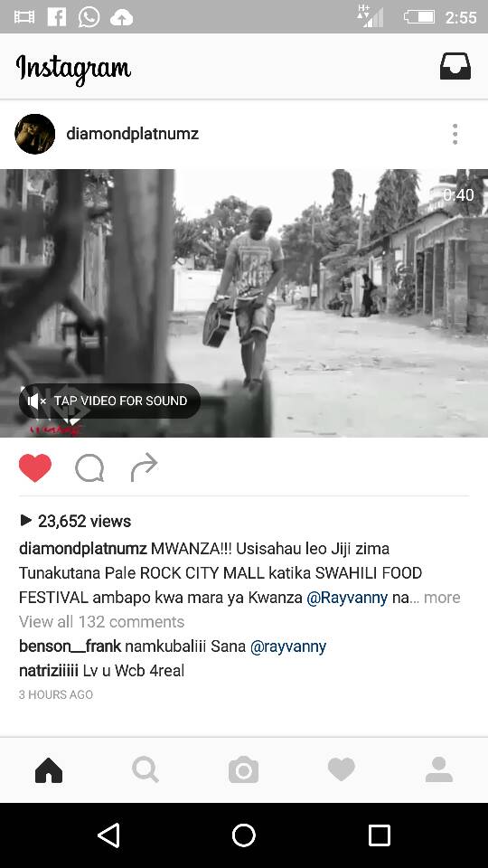Open the three-dot post options menu

(x=455, y=134)
